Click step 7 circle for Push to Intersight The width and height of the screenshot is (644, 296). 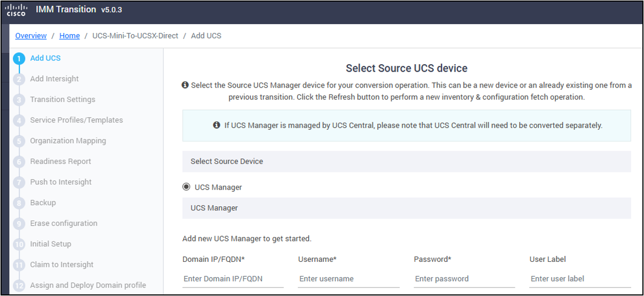coord(19,183)
